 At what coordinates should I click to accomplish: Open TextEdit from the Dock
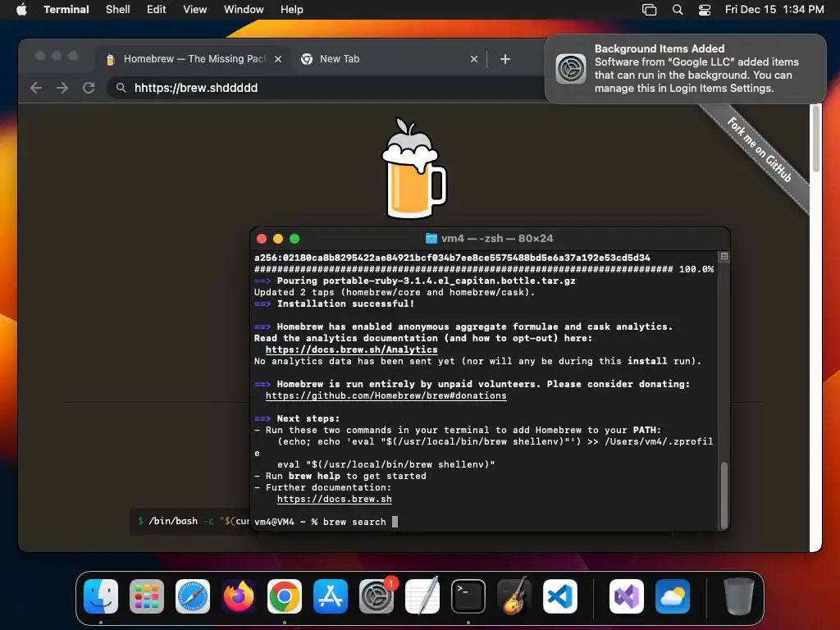click(422, 596)
